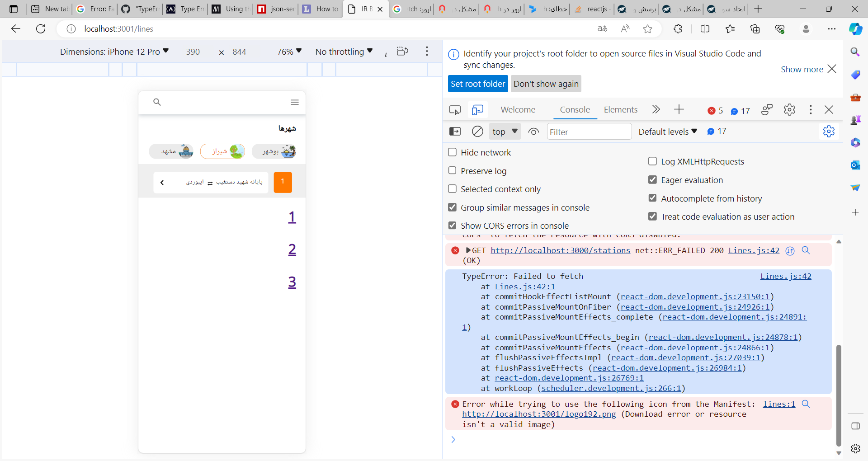Open the Welcome tab in DevTools
This screenshot has width=868, height=461.
pyautogui.click(x=518, y=110)
